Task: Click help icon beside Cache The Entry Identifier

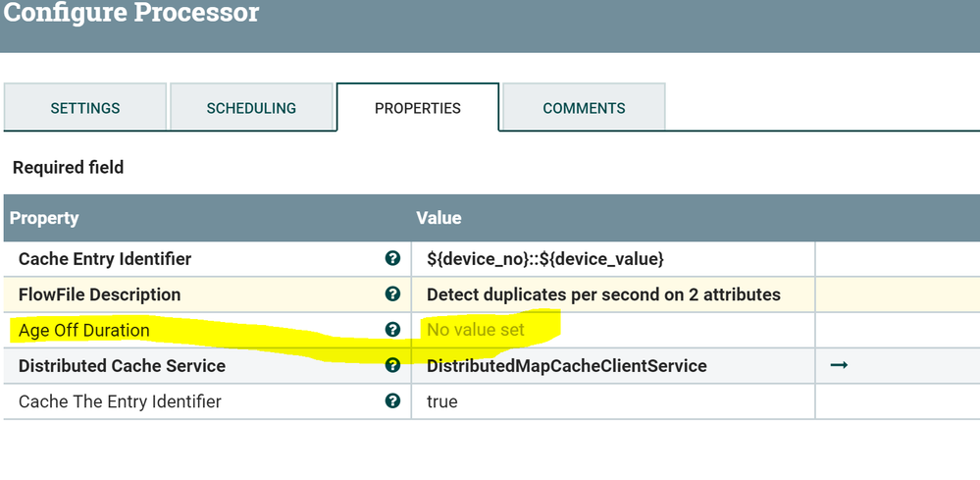Action: pyautogui.click(x=392, y=401)
